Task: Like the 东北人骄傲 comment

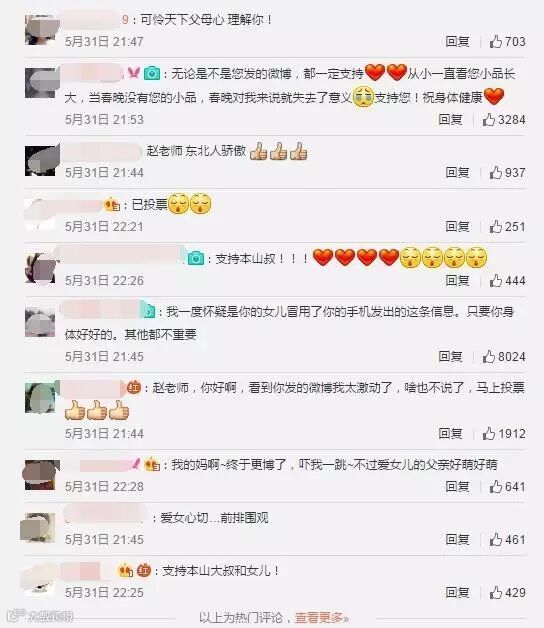Action: tap(496, 173)
